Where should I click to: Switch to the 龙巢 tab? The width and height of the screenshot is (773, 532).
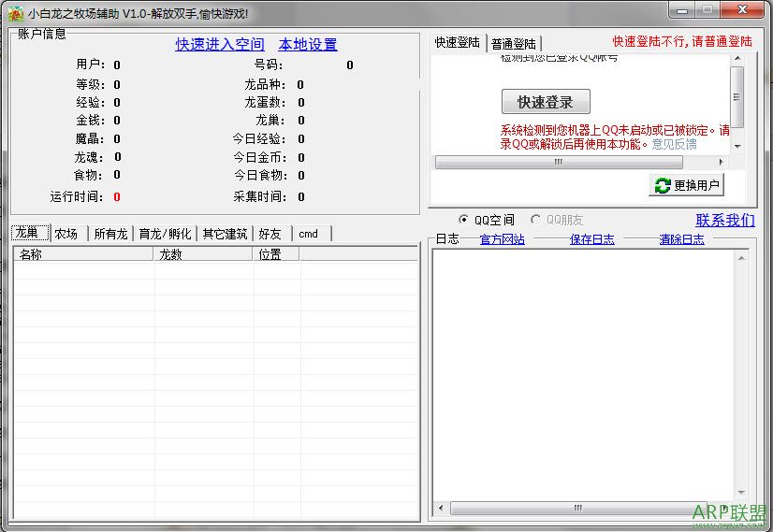(30, 233)
